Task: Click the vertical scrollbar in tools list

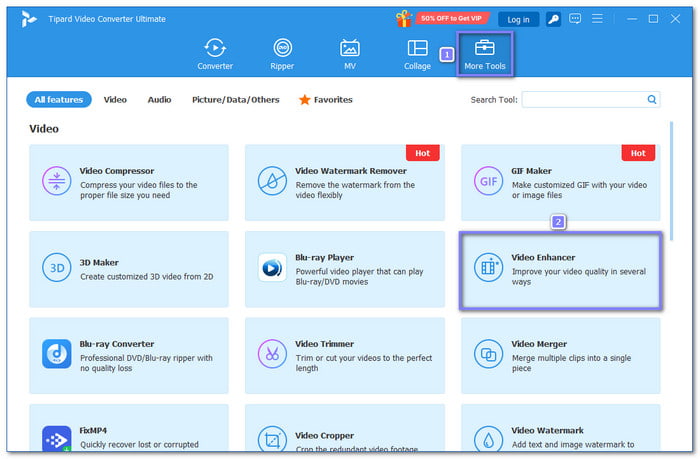Action: (671, 180)
